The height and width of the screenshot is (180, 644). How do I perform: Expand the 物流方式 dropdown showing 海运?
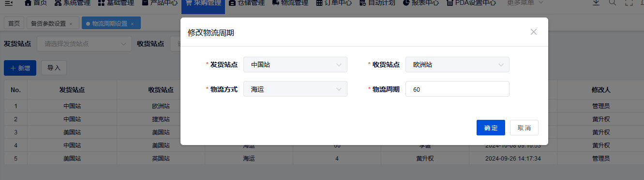(295, 89)
